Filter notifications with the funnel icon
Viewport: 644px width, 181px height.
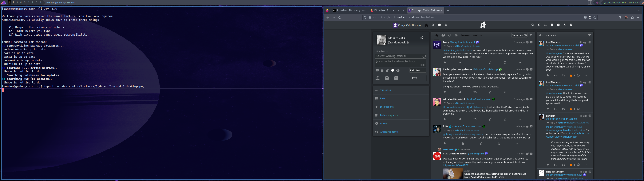click(x=589, y=36)
